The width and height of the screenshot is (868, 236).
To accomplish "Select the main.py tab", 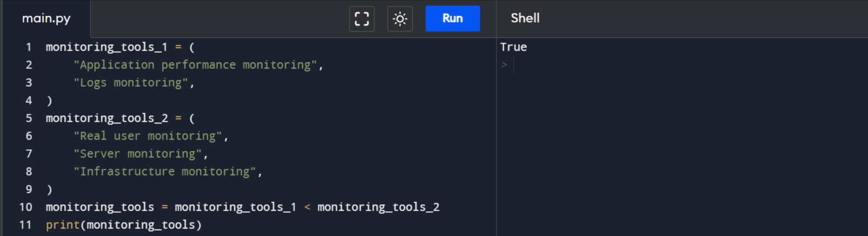I will [x=46, y=18].
